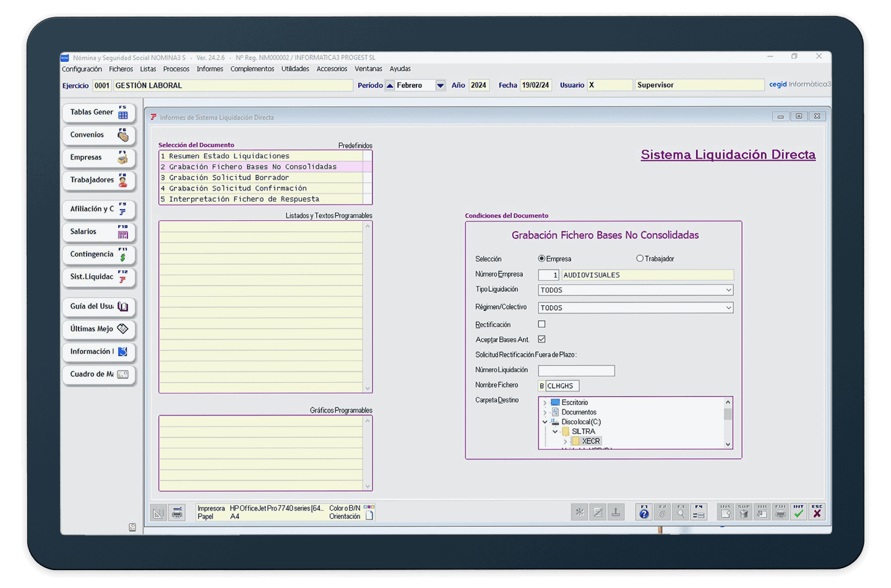Click Sistema Liquidación Directa title link
The height and width of the screenshot is (588, 891).
click(x=728, y=155)
